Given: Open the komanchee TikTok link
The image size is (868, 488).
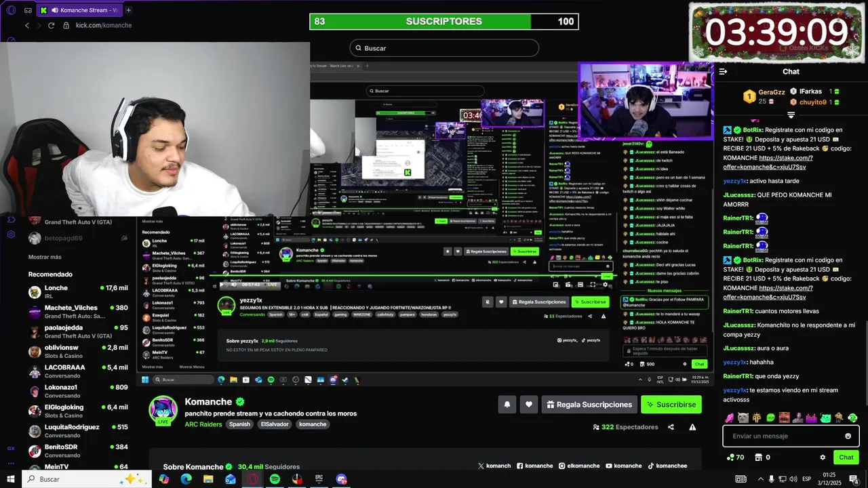Looking at the screenshot, I should pos(667,466).
